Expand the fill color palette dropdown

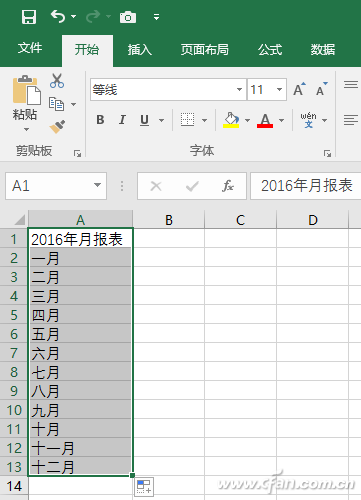(x=247, y=120)
